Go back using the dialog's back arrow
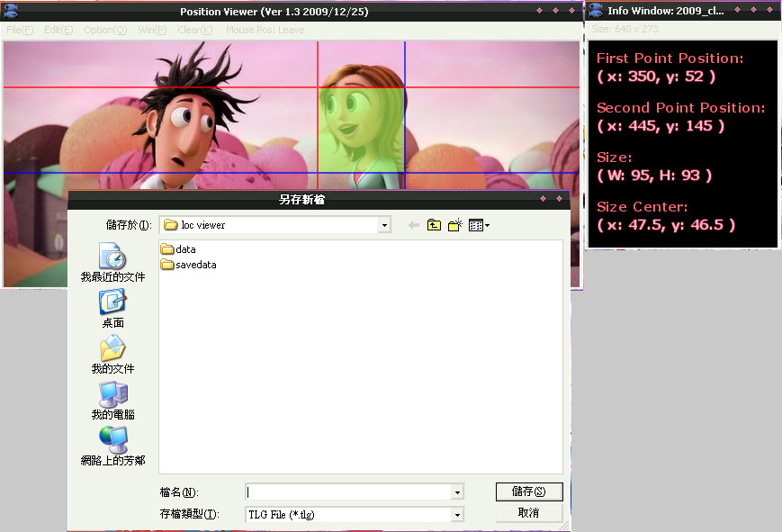The width and height of the screenshot is (782, 532). pos(413,226)
